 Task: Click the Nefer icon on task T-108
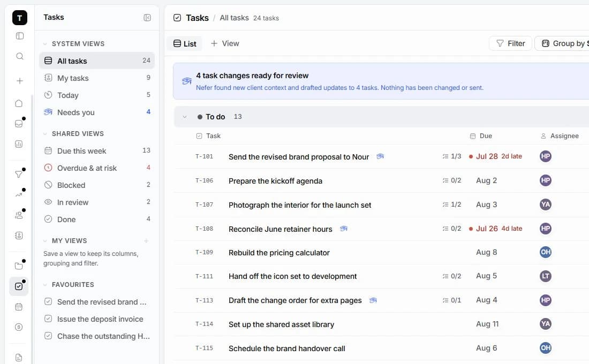344,229
